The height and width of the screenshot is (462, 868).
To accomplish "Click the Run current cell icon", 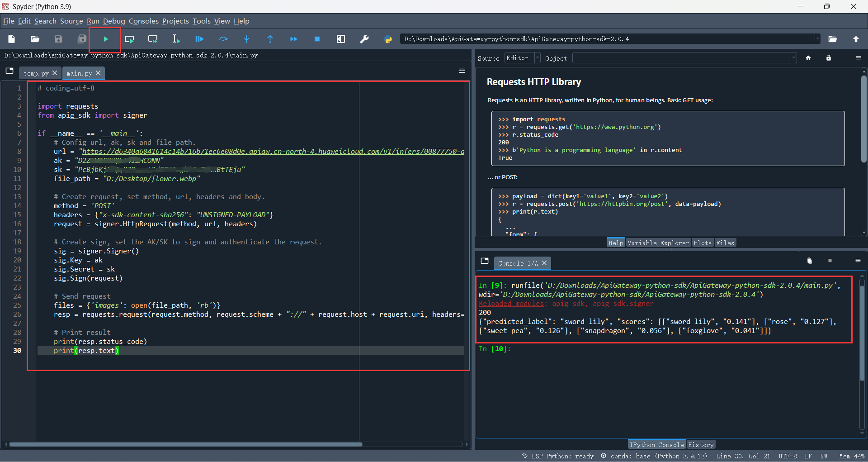I will [x=129, y=39].
